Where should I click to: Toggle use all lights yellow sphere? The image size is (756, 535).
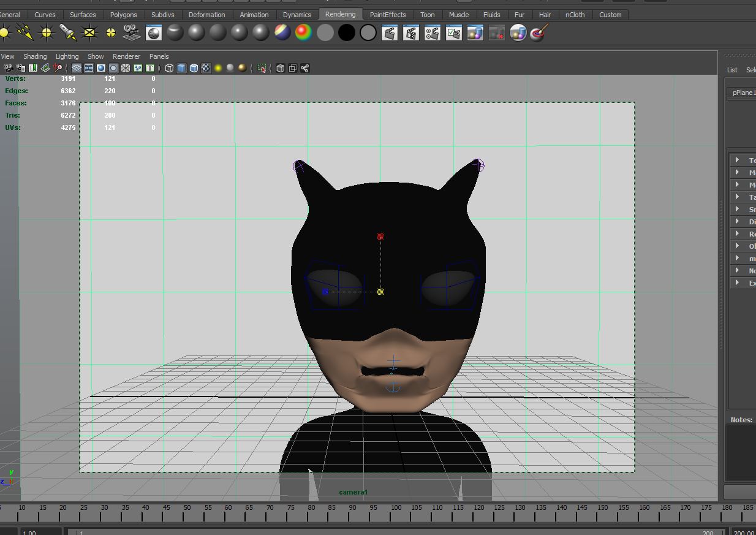click(x=218, y=68)
